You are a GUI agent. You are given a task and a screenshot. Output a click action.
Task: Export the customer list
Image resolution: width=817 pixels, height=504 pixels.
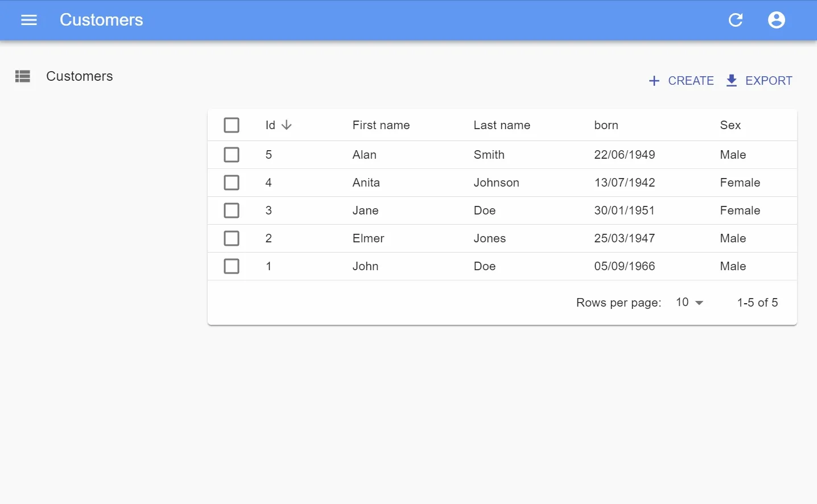pyautogui.click(x=759, y=81)
